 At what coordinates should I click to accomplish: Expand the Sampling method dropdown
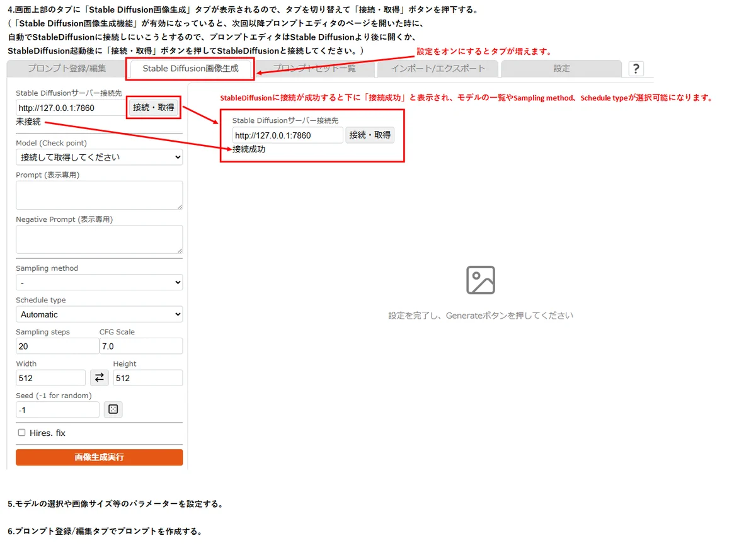point(100,282)
